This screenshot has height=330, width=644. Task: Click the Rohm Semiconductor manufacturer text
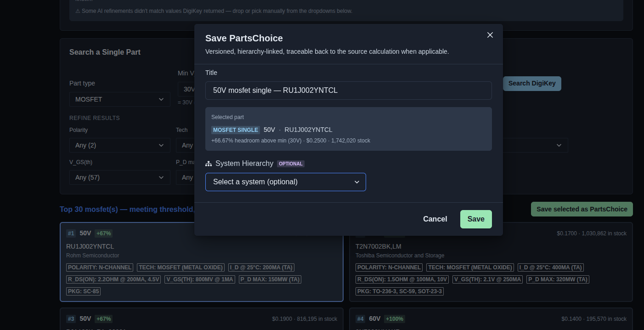point(92,256)
